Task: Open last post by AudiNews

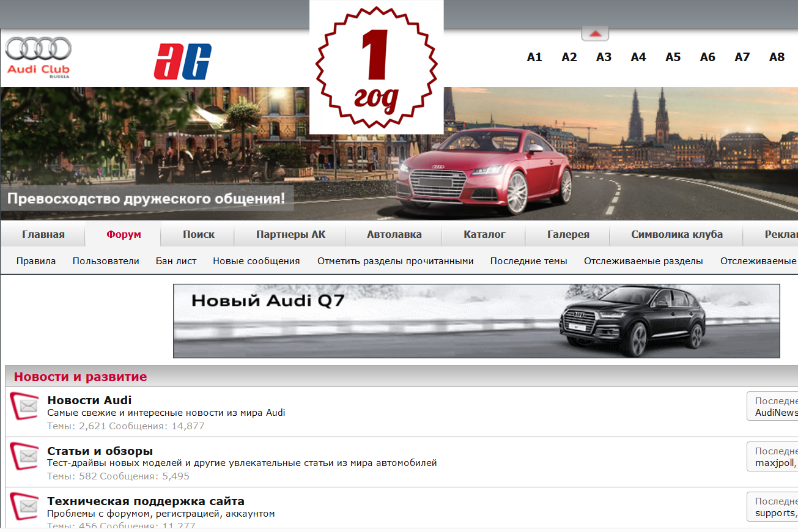Action: 776,413
